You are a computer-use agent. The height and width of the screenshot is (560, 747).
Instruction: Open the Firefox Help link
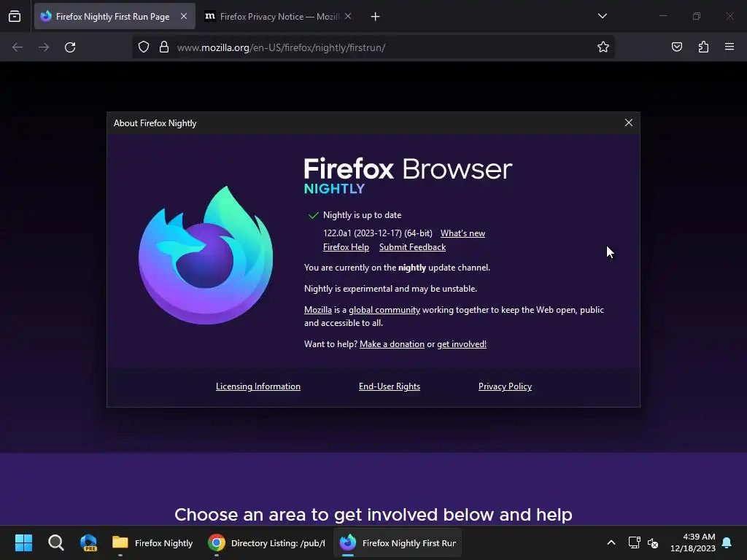346,247
